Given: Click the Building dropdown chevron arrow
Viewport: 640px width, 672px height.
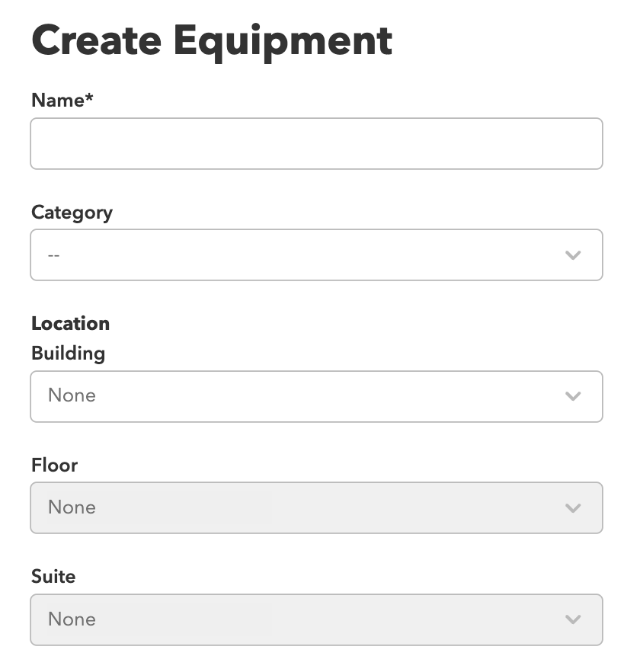Looking at the screenshot, I should 573,396.
